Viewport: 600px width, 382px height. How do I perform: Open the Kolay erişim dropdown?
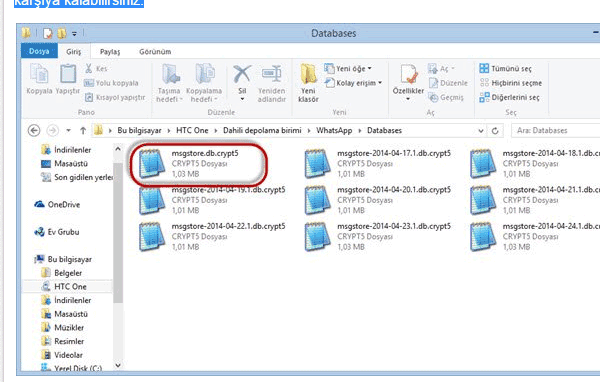353,83
